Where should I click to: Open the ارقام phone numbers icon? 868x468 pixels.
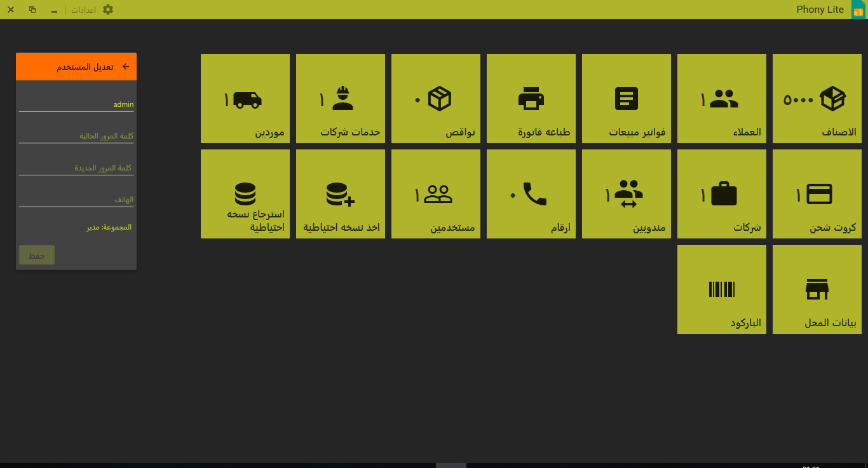(x=534, y=194)
